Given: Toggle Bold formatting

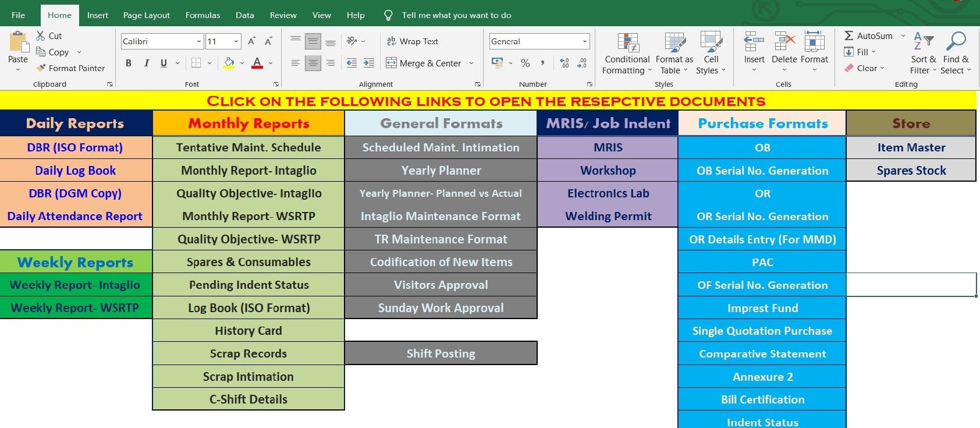Looking at the screenshot, I should pyautogui.click(x=129, y=63).
